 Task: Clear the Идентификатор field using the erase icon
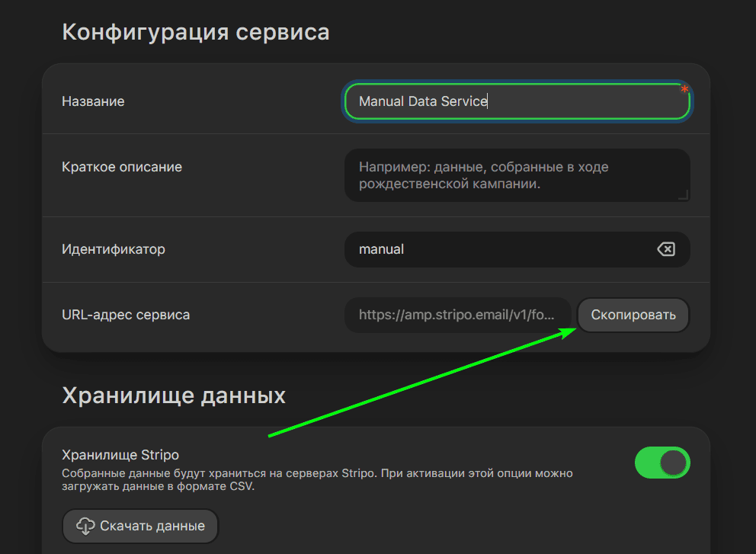[x=665, y=249]
